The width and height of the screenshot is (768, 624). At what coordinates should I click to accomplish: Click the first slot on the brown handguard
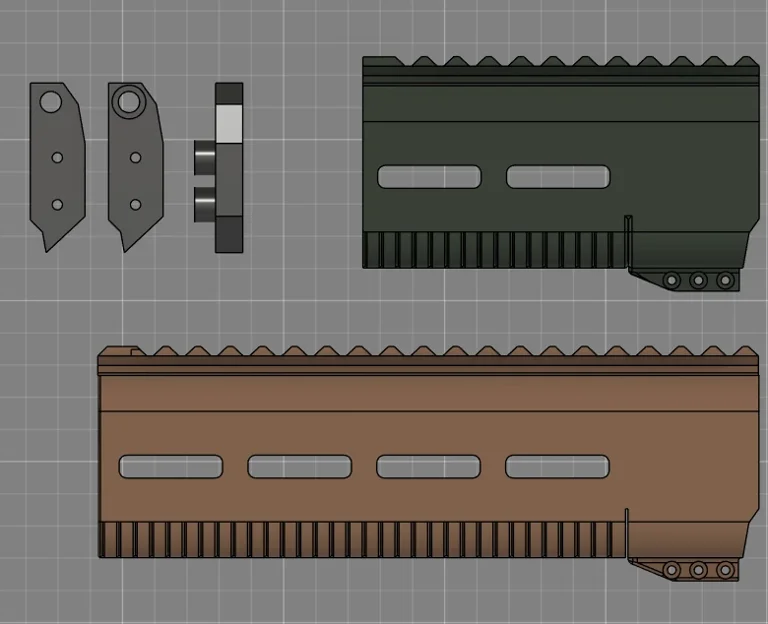(171, 467)
